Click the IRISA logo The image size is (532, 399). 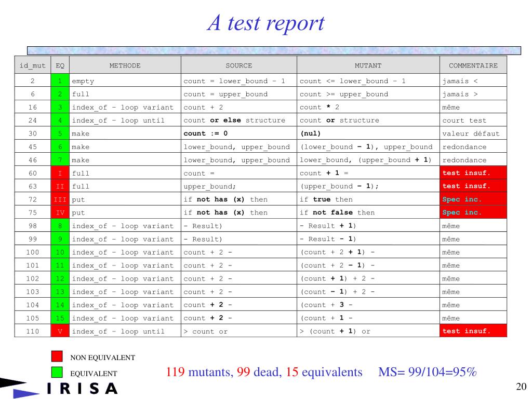pos(59,388)
